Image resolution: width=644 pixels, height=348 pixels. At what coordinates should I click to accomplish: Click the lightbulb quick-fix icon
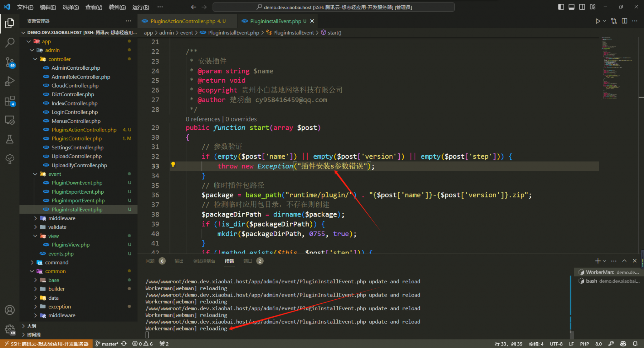click(x=173, y=165)
